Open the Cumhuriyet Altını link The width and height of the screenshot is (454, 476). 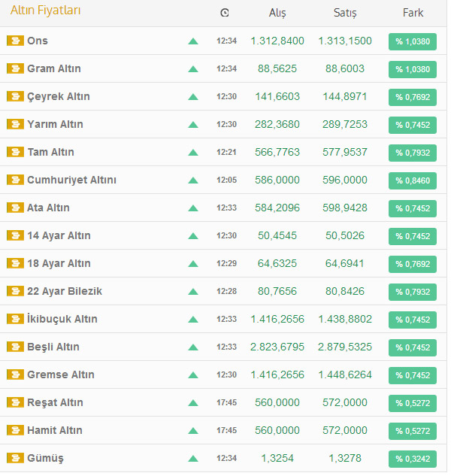(71, 180)
